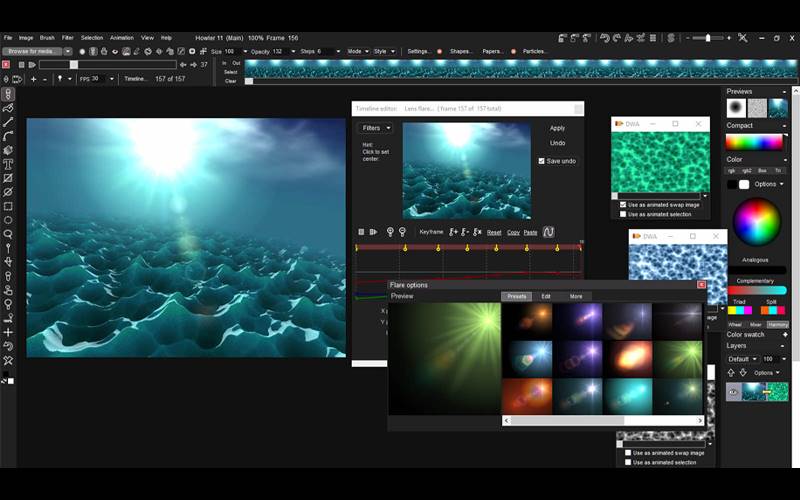800x500 pixels.
Task: Select the Text tool in left toolbar
Action: click(x=8, y=164)
